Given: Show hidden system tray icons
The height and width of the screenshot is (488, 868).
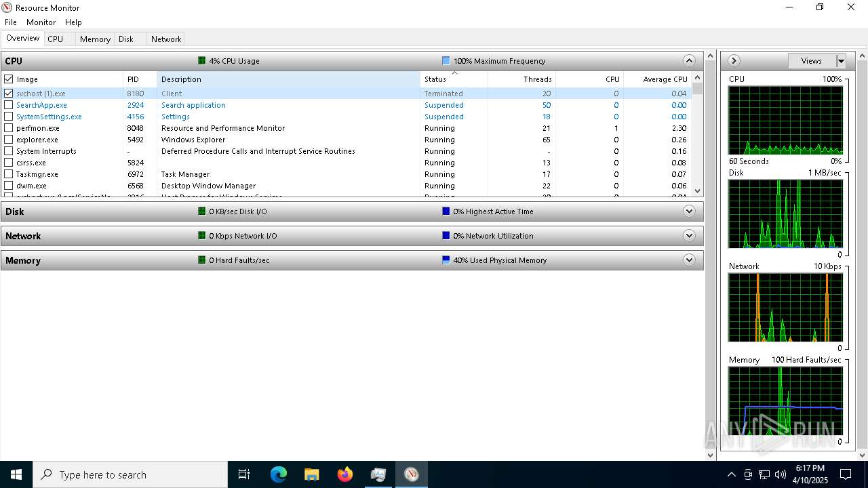Looking at the screenshot, I should [x=731, y=474].
